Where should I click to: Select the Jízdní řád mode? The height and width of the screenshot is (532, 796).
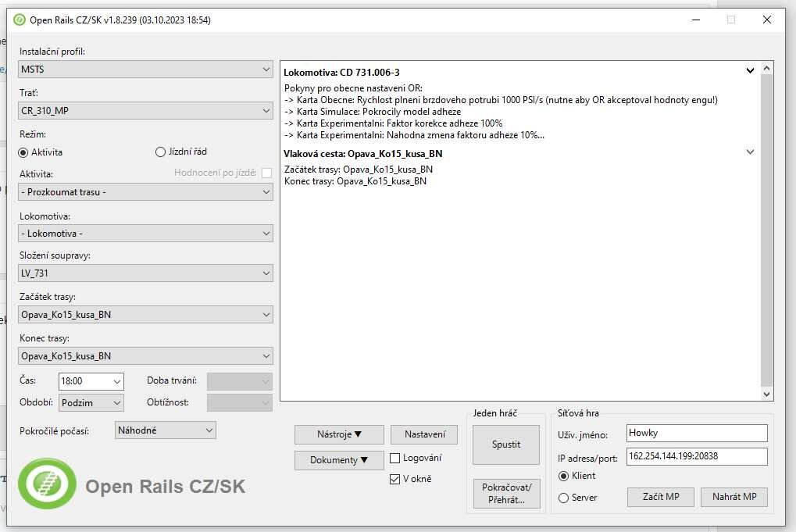(x=161, y=152)
